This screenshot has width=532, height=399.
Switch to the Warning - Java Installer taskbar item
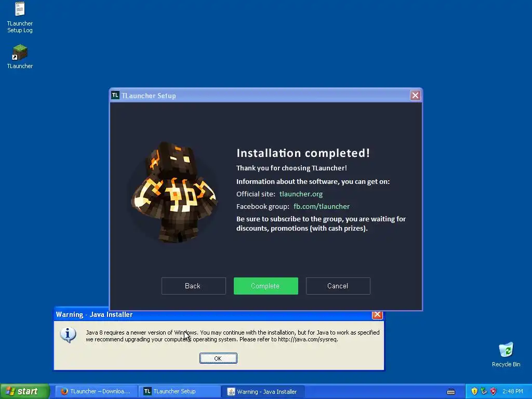262,392
